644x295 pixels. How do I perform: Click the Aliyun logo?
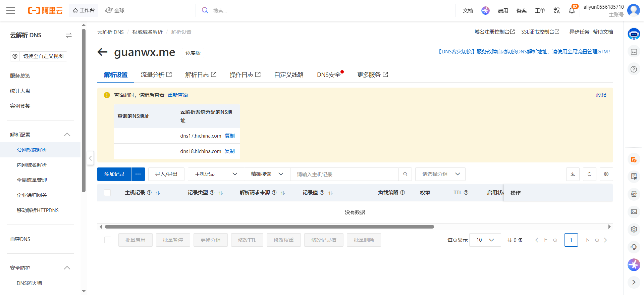pos(45,10)
